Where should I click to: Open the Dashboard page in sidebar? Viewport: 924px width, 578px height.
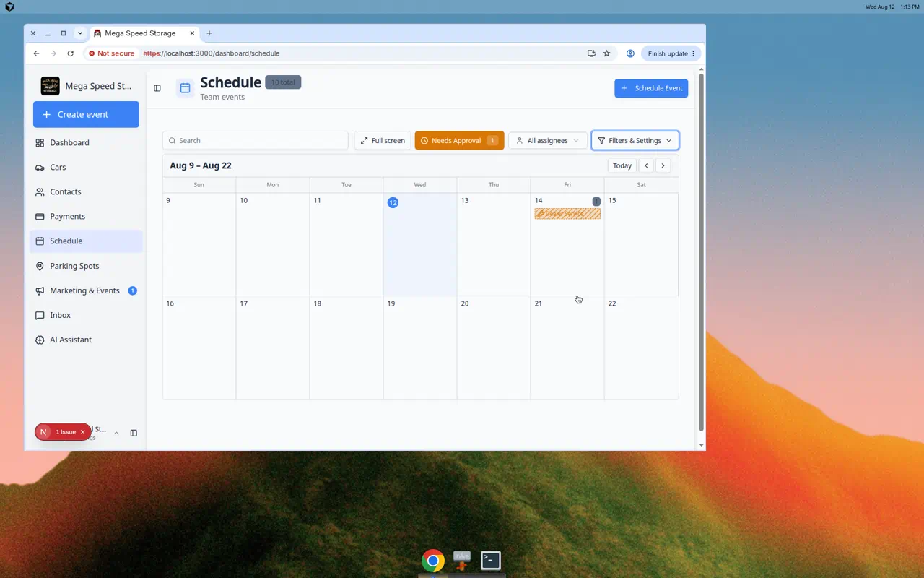pos(86,142)
